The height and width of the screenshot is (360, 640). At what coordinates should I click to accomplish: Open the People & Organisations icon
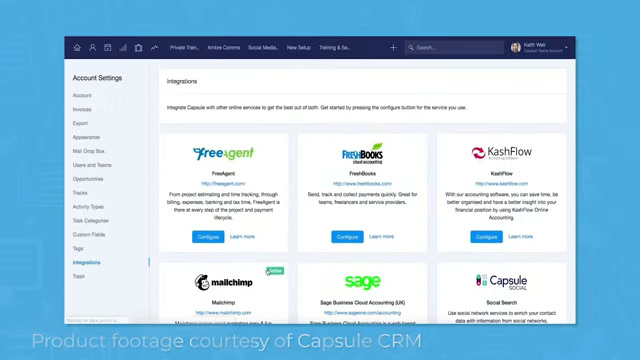tap(93, 48)
